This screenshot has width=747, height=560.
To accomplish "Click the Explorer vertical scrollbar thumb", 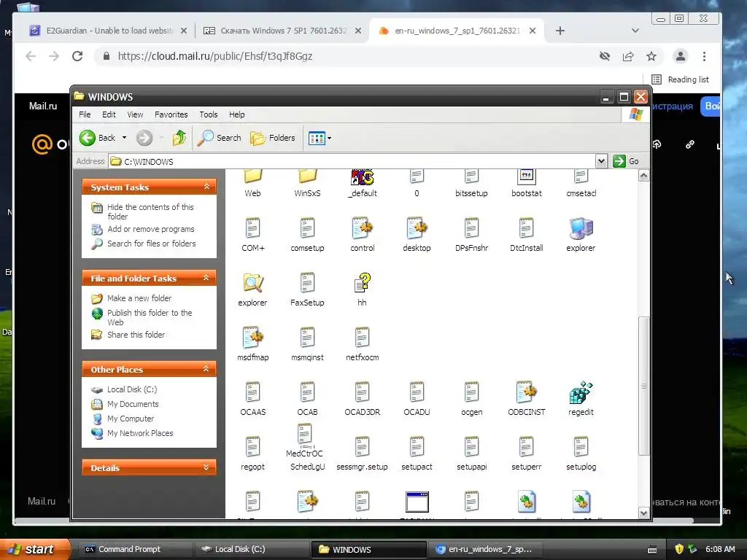I will coord(643,385).
